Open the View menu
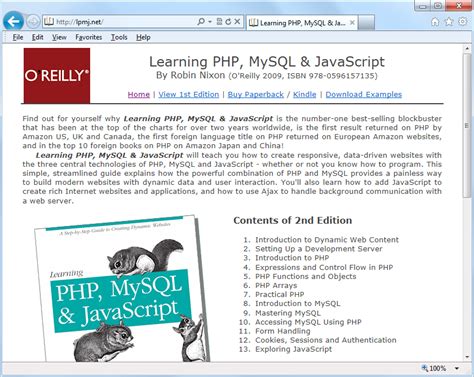Screen dimensions: 474x377 tap(59, 37)
